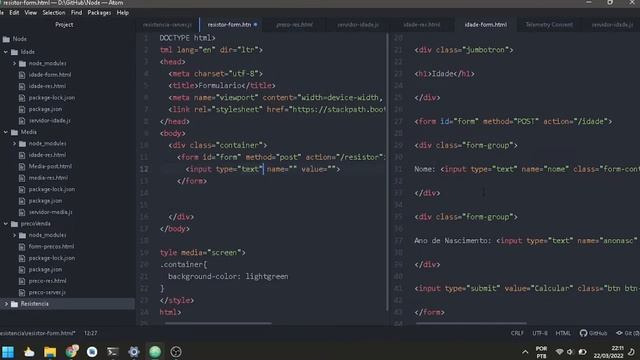This screenshot has width=640, height=360.
Task: Click the moon notification icon in tray
Action: pyautogui.click(x=631, y=352)
